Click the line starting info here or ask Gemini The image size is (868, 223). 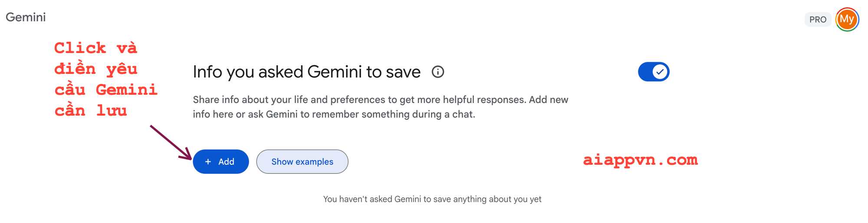point(334,114)
